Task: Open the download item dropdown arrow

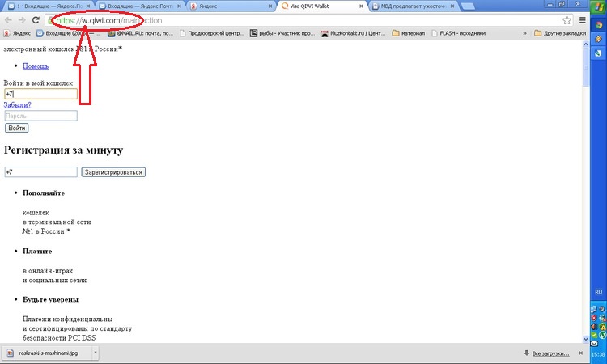Action: point(96,353)
